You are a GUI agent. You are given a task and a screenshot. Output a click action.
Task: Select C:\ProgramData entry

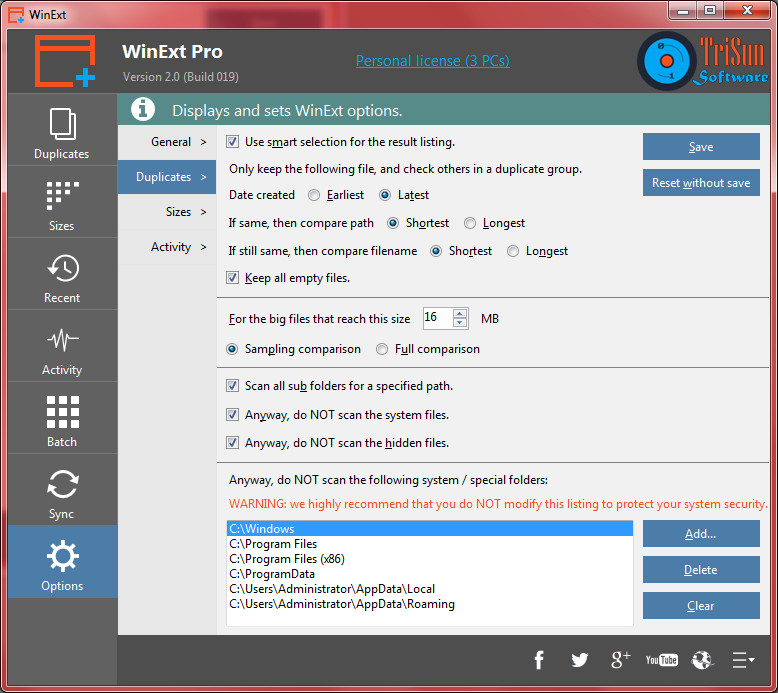[x=430, y=574]
